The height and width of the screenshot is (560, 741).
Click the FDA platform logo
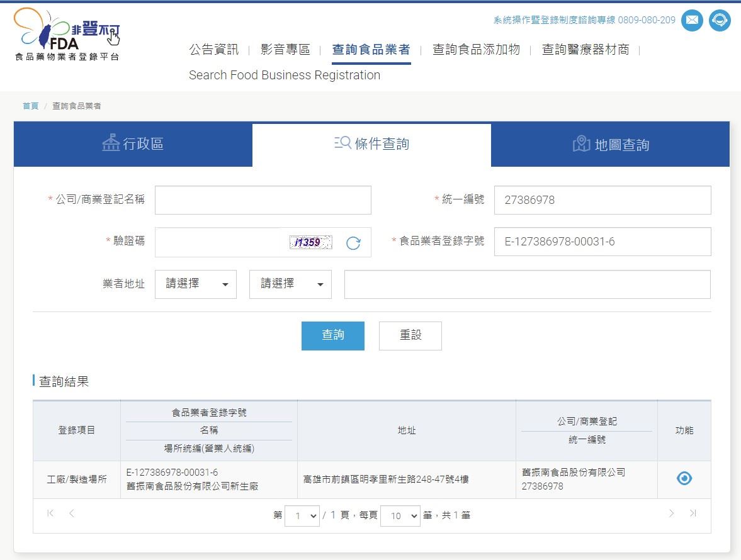(67, 35)
